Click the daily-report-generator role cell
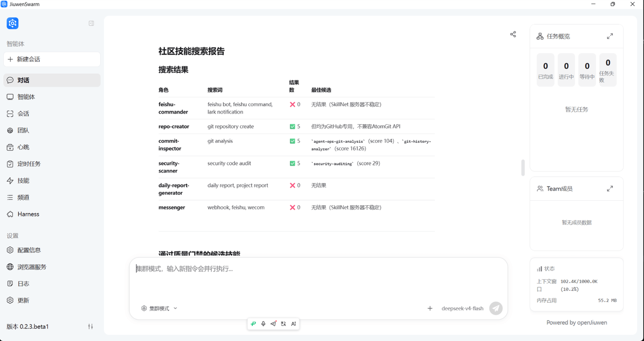644x341 pixels. point(174,189)
